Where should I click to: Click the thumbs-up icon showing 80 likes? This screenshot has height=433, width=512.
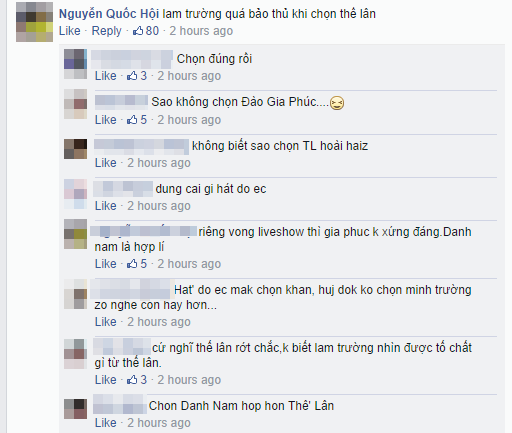click(138, 31)
